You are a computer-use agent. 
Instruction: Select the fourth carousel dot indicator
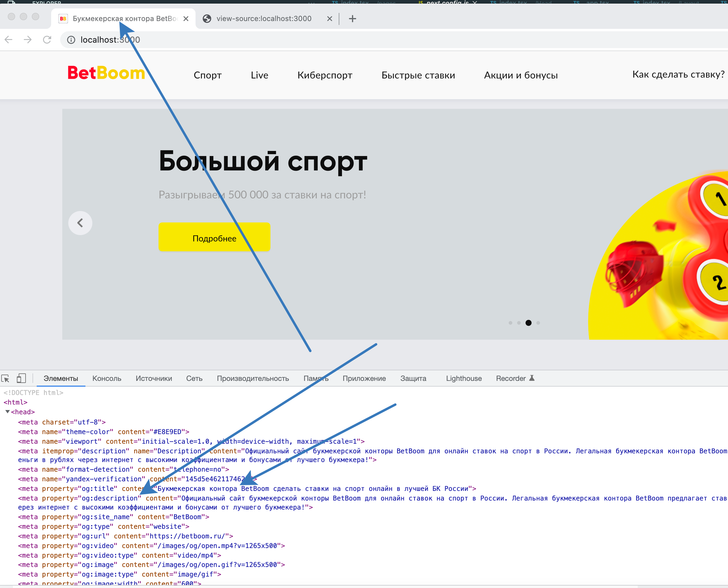point(538,323)
